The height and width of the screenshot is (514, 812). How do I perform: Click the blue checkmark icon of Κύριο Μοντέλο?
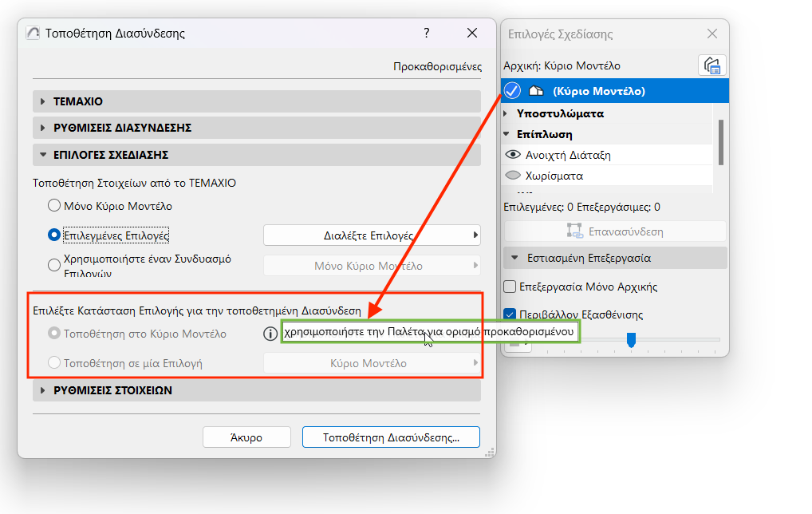tap(512, 91)
